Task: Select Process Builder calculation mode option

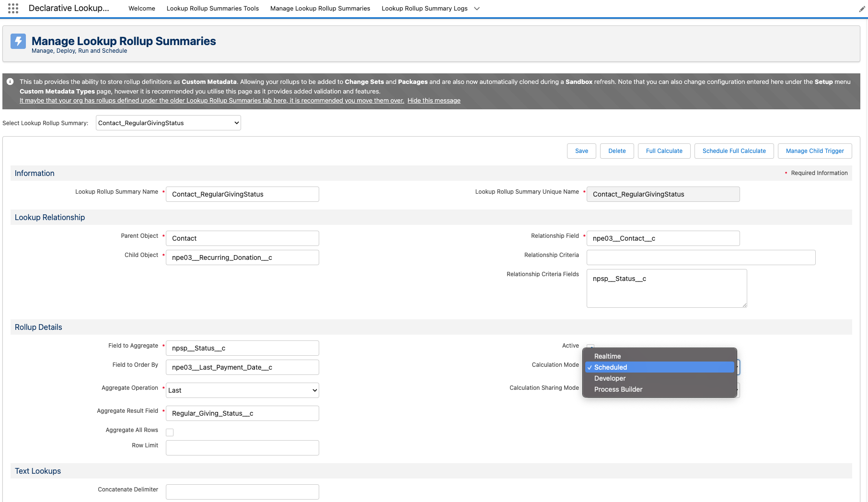Action: [x=618, y=389]
